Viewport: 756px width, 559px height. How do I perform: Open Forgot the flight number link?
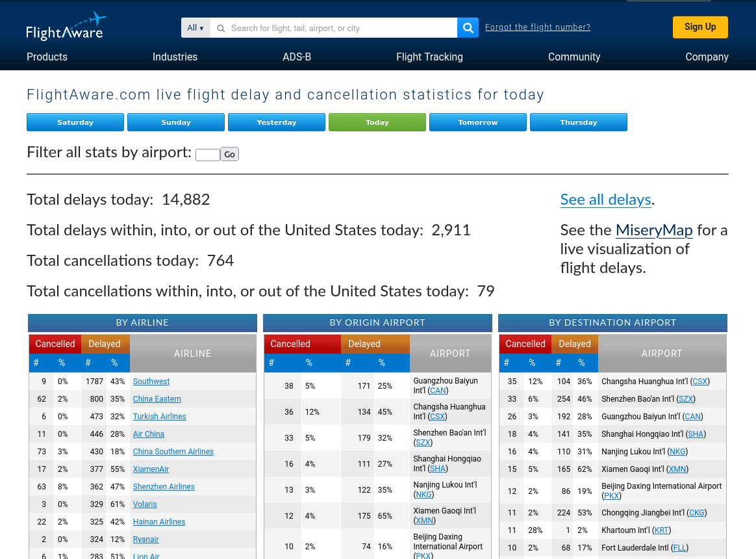(x=538, y=27)
